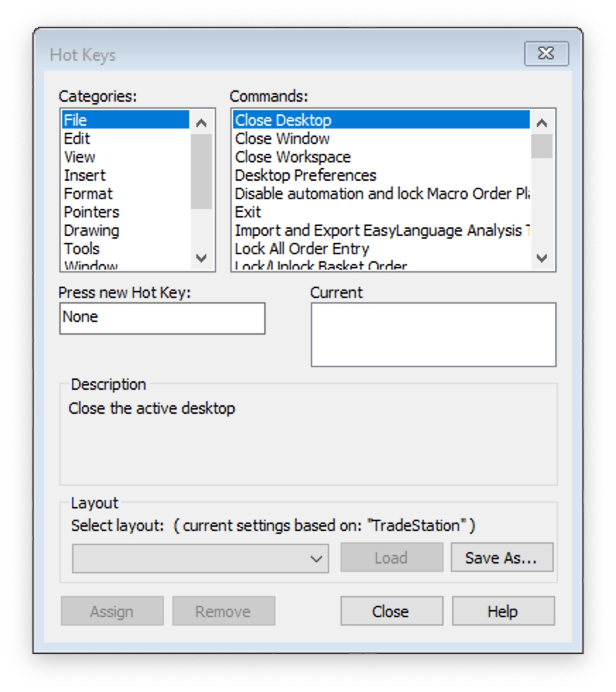Viewport: 616px width, 692px height.
Task: Select the Format category
Action: 126,193
